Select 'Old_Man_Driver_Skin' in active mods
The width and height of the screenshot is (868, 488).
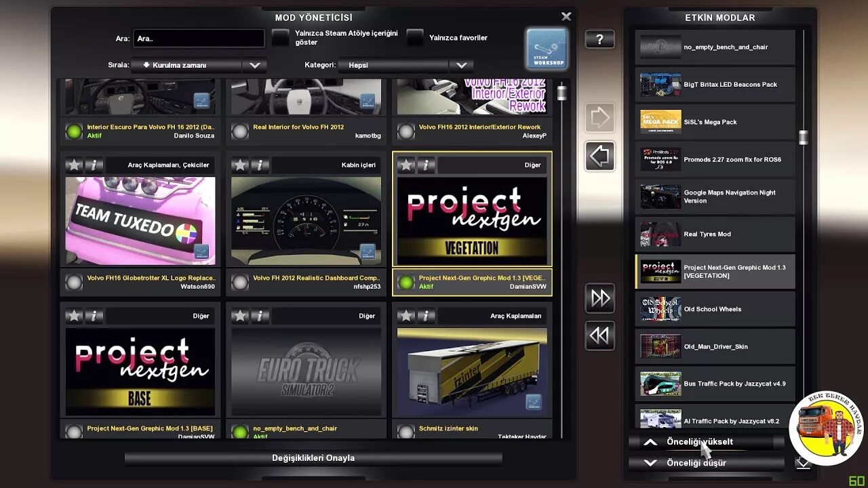coord(715,346)
